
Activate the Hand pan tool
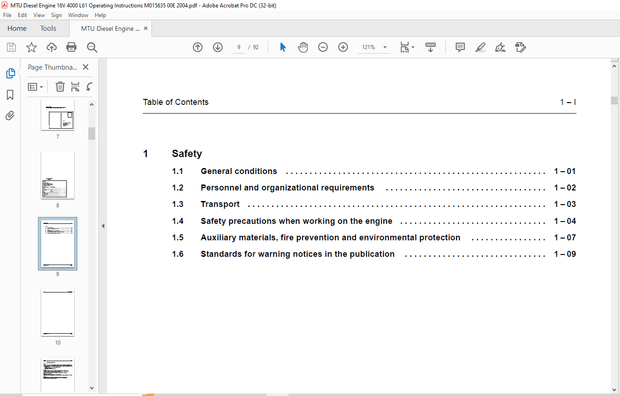pyautogui.click(x=303, y=47)
